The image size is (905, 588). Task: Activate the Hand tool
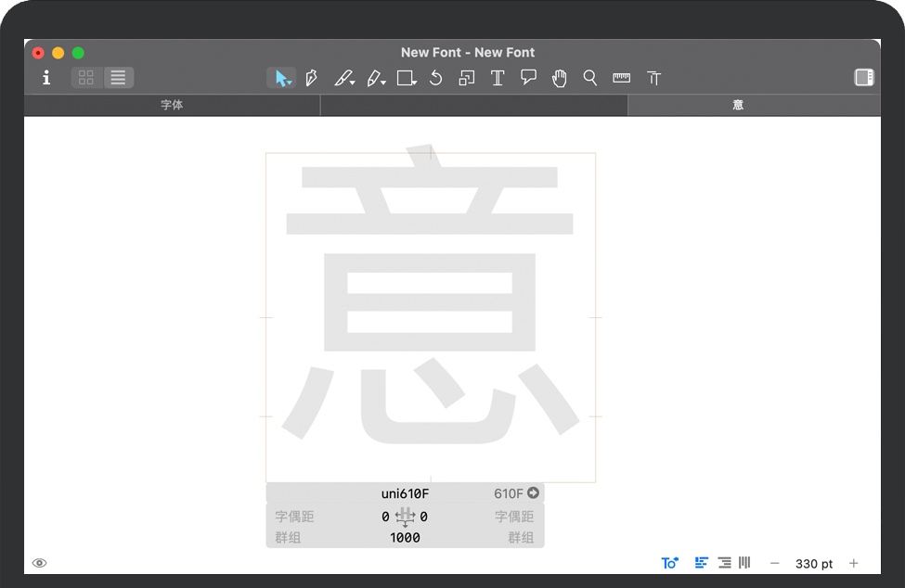pos(559,79)
